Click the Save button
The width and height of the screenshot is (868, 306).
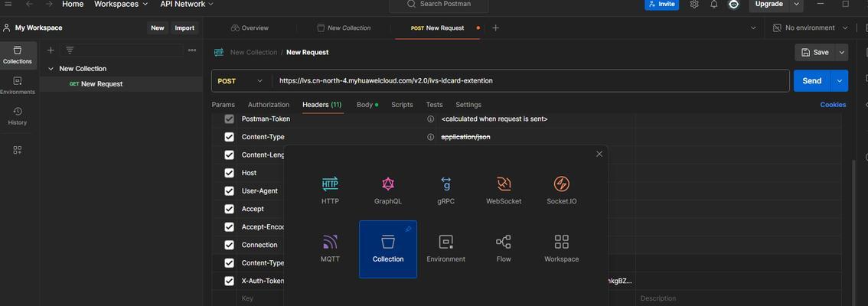[815, 52]
